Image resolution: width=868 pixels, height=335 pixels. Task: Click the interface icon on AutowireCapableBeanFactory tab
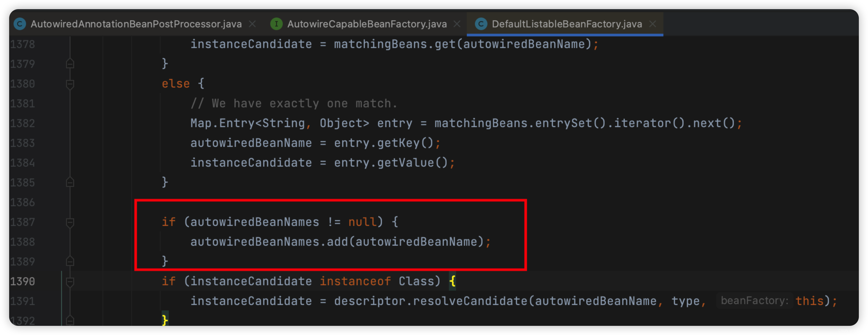point(276,24)
